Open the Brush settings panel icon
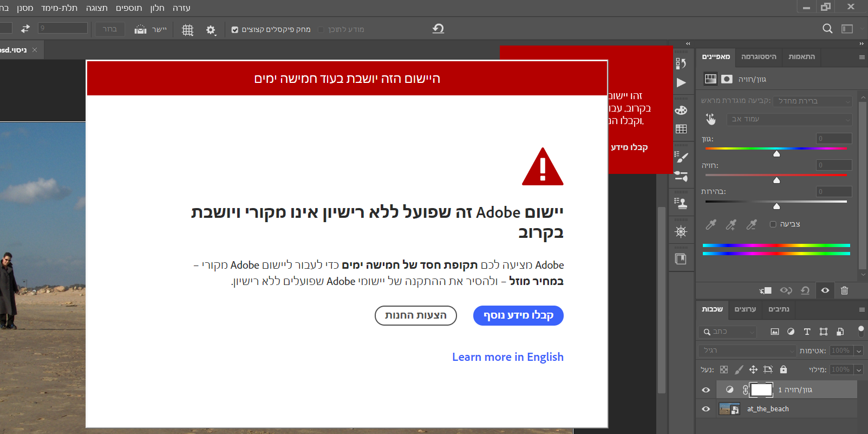The image size is (868, 434). point(681,157)
